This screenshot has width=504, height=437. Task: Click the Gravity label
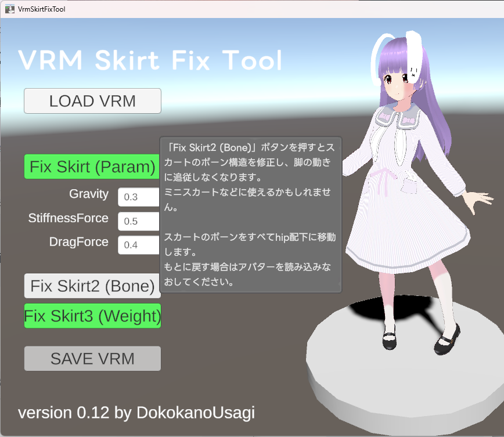click(x=89, y=194)
